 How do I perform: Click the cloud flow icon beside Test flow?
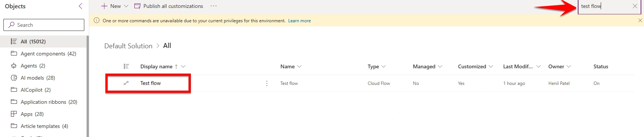[x=126, y=83]
